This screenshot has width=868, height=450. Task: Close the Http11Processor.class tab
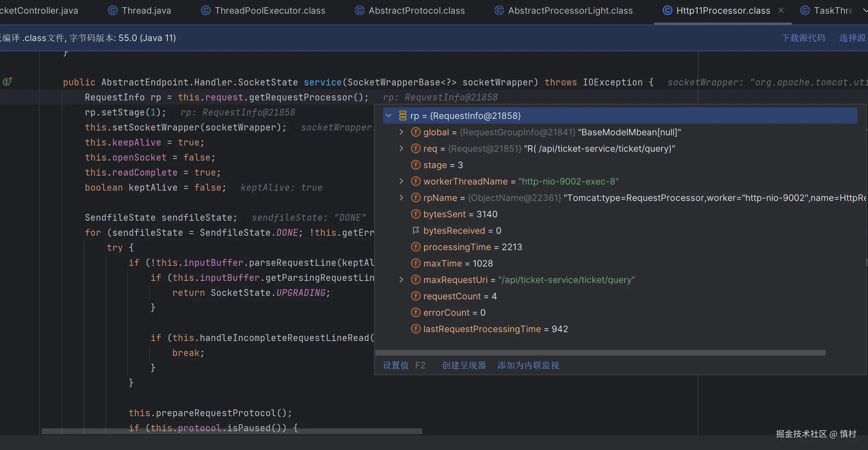click(x=781, y=11)
